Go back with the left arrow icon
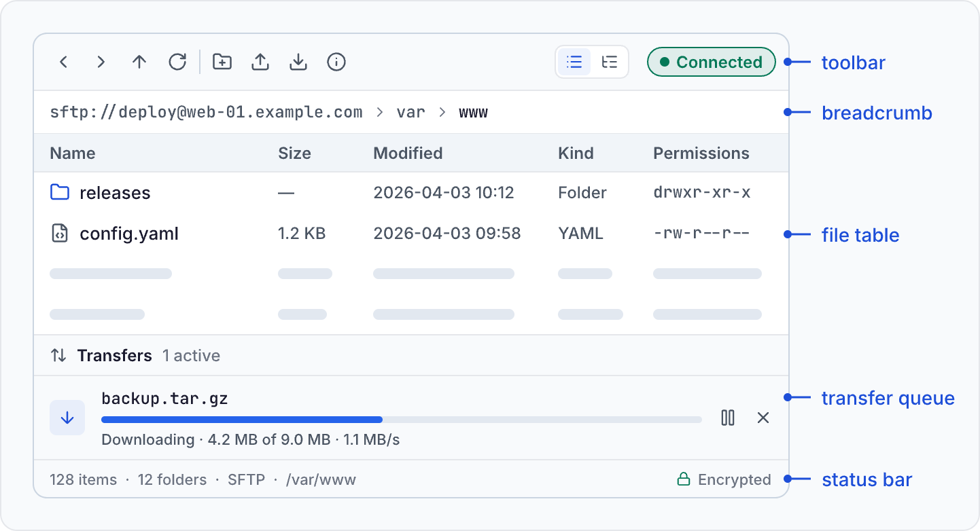980x531 pixels. (x=63, y=62)
